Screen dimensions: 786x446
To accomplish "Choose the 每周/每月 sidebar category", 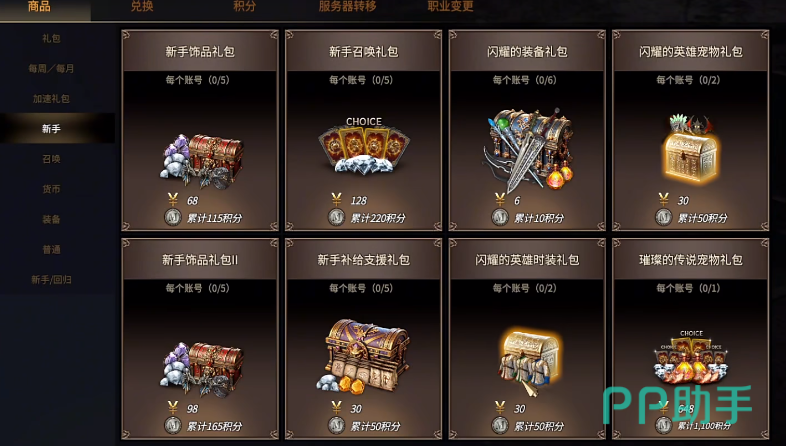I will pyautogui.click(x=51, y=68).
